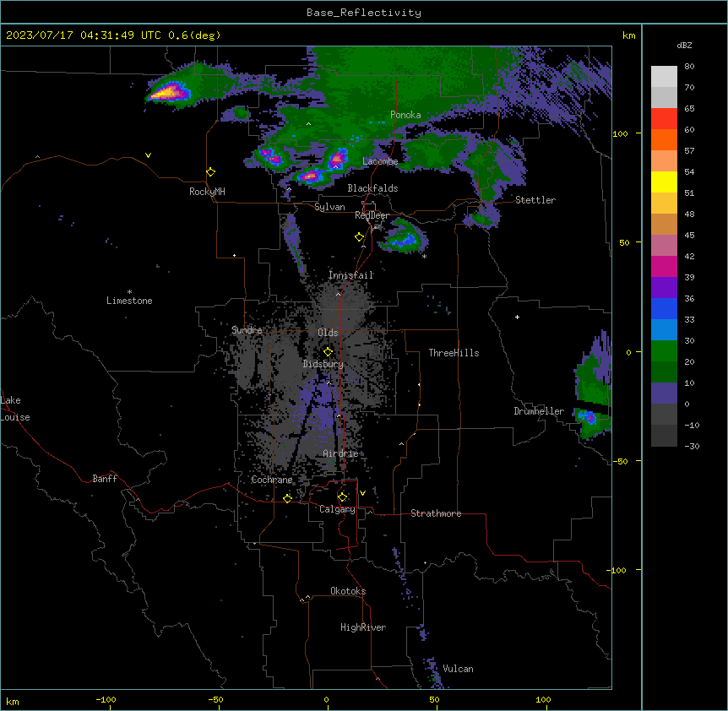728x711 pixels.
Task: Click the asterisk marker above Limestone
Action: [x=129, y=292]
